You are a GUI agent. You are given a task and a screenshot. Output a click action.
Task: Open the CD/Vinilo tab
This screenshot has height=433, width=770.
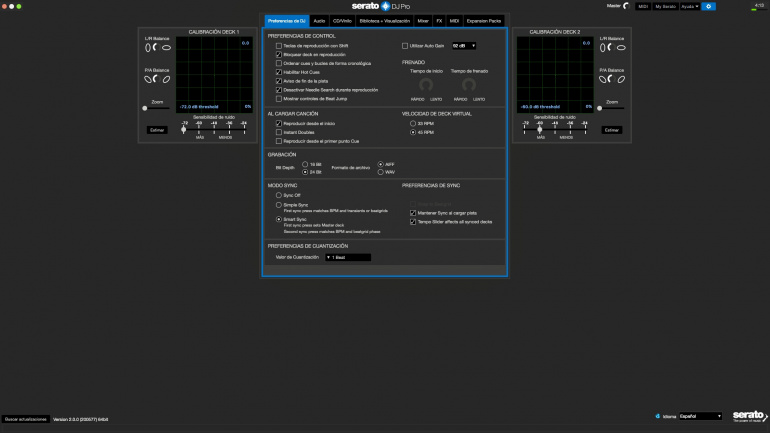342,21
